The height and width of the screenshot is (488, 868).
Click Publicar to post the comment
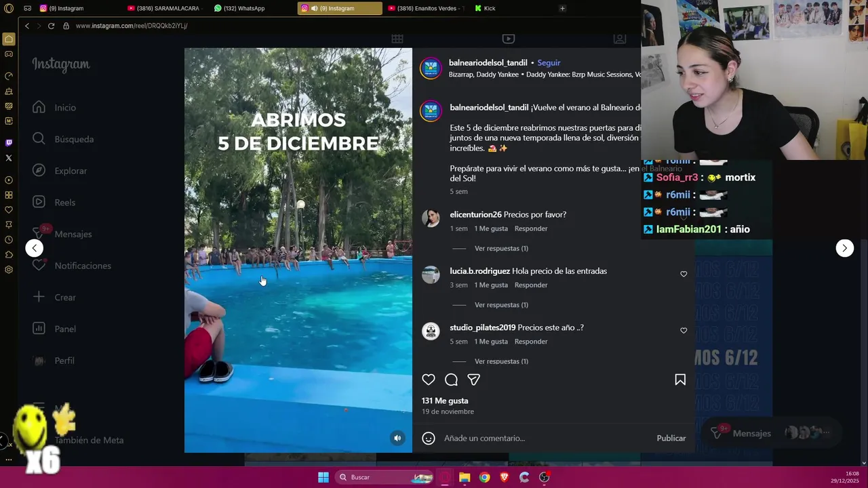point(671,439)
